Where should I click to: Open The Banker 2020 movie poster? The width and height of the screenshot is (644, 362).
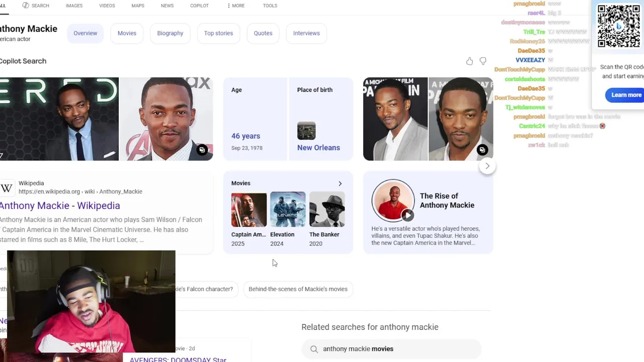tap(327, 210)
